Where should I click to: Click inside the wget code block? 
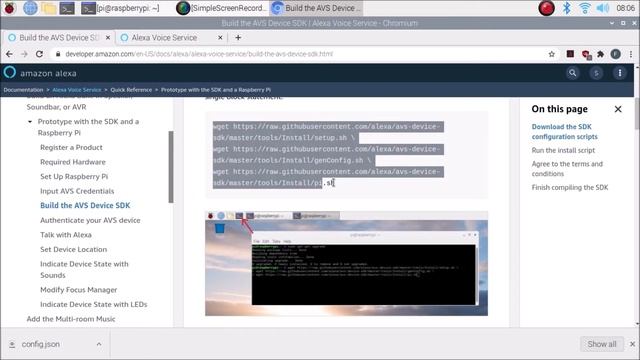pos(347,155)
